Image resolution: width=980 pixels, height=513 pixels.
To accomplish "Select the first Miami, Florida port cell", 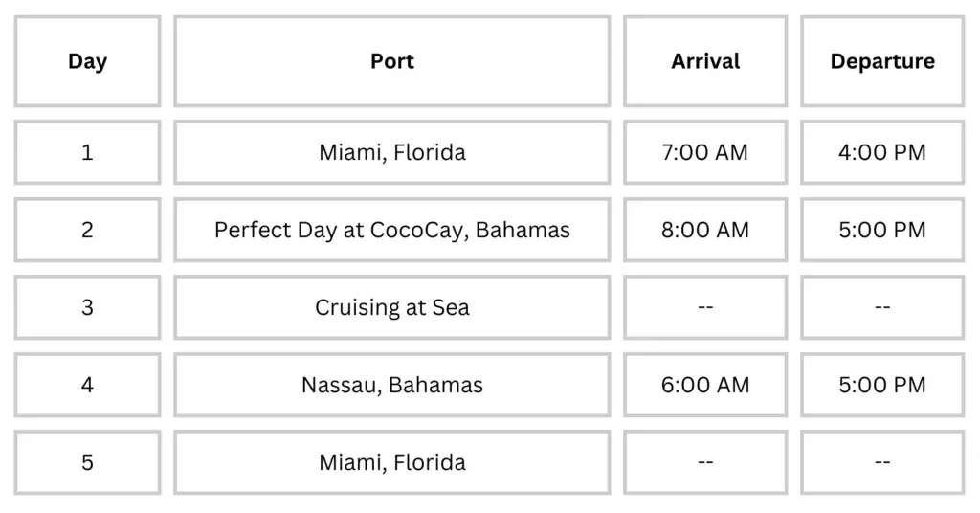I will point(391,152).
